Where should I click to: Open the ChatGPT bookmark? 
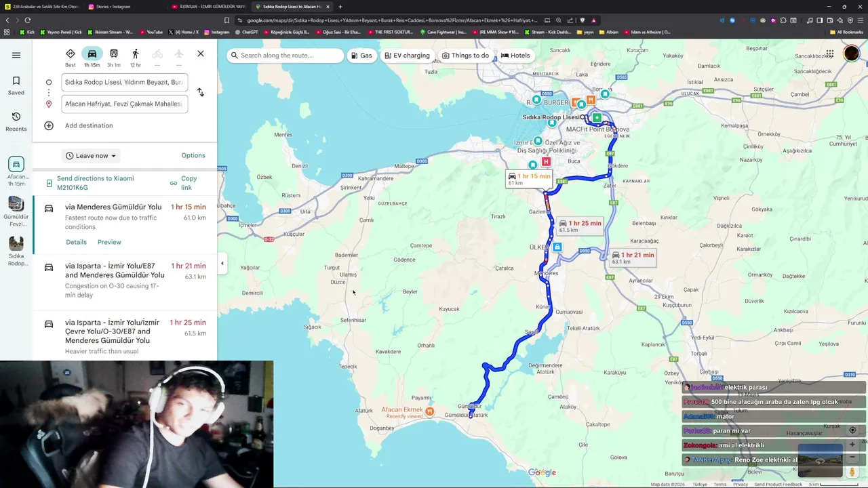point(246,32)
